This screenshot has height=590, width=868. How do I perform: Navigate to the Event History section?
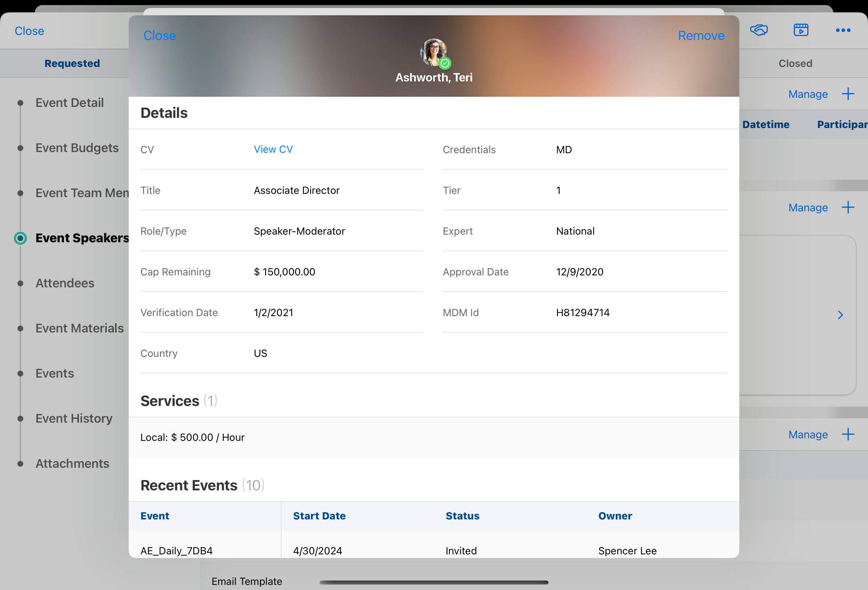74,419
